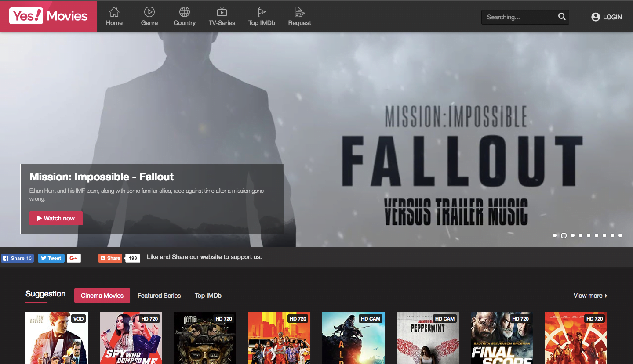The height and width of the screenshot is (364, 633).
Task: Open the Country menu
Action: point(185,17)
